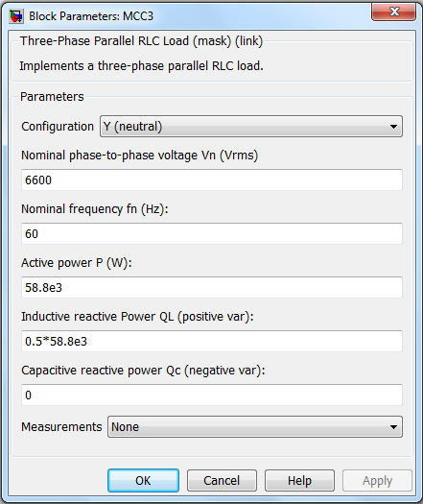Viewport: 423px width, 504px height.
Task: Click the Measurements dropdown arrow
Action: pyautogui.click(x=393, y=427)
